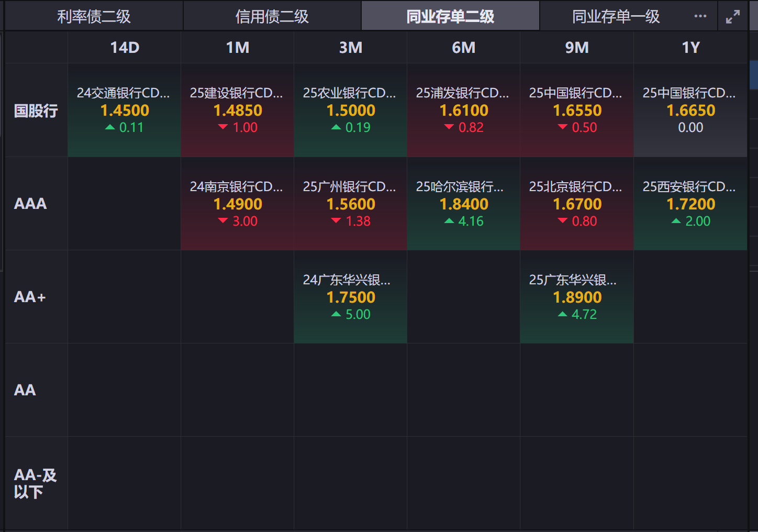758x532 pixels.
Task: Switch to the 信用债二级 tab
Action: click(x=272, y=16)
